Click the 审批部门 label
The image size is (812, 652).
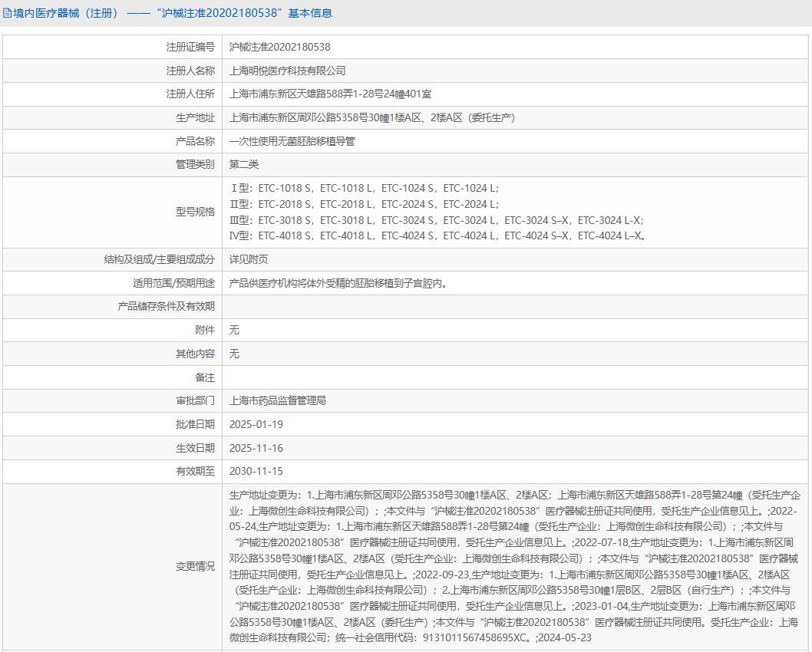(195, 401)
